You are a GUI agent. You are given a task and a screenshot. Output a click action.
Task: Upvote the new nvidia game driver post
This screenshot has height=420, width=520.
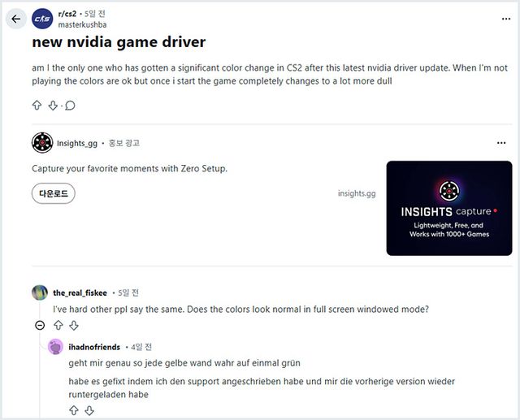click(x=37, y=106)
